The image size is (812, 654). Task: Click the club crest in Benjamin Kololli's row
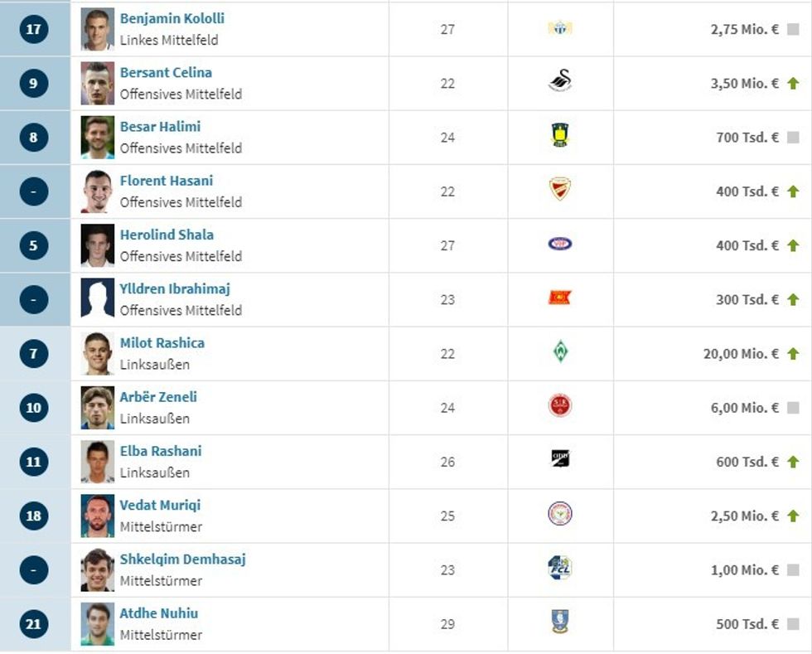(x=560, y=28)
